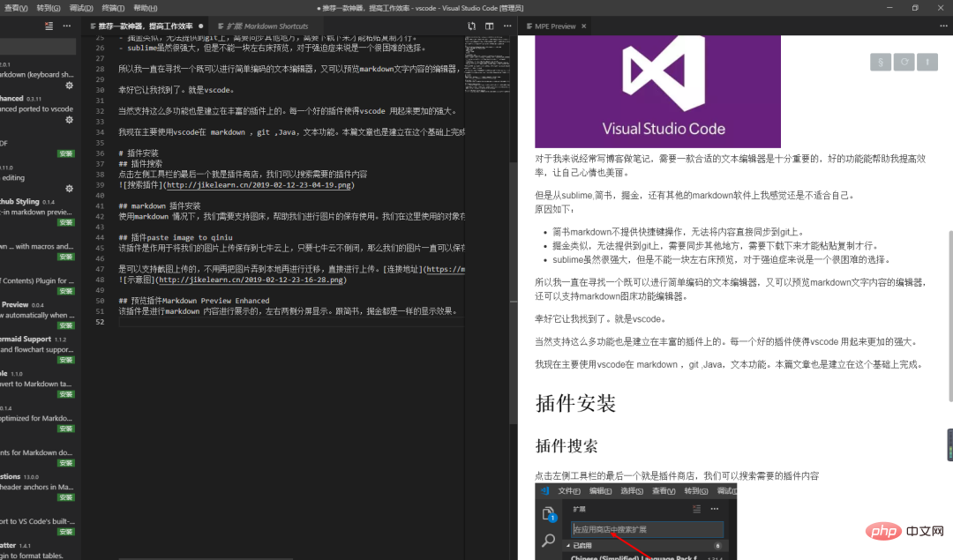
Task: Open the open-changes compare icon in editor toolbar
Action: (472, 26)
